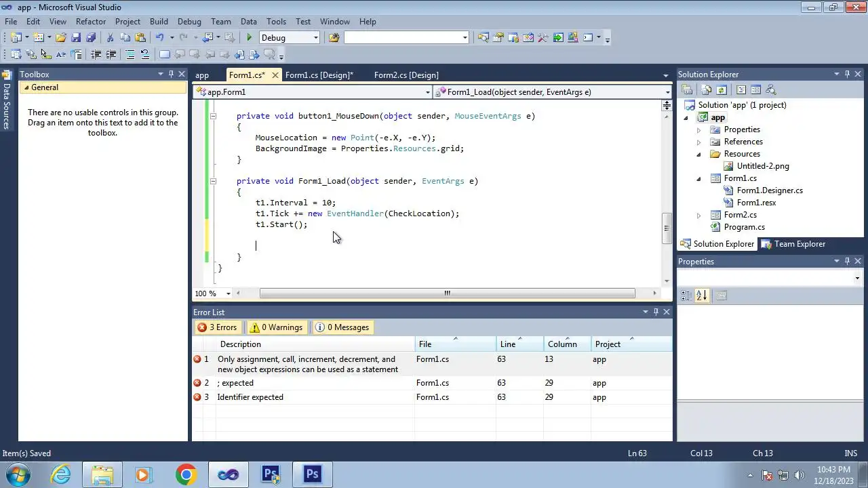Switch to Form1.cs [Design] tab
The width and height of the screenshot is (868, 488).
pyautogui.click(x=319, y=75)
